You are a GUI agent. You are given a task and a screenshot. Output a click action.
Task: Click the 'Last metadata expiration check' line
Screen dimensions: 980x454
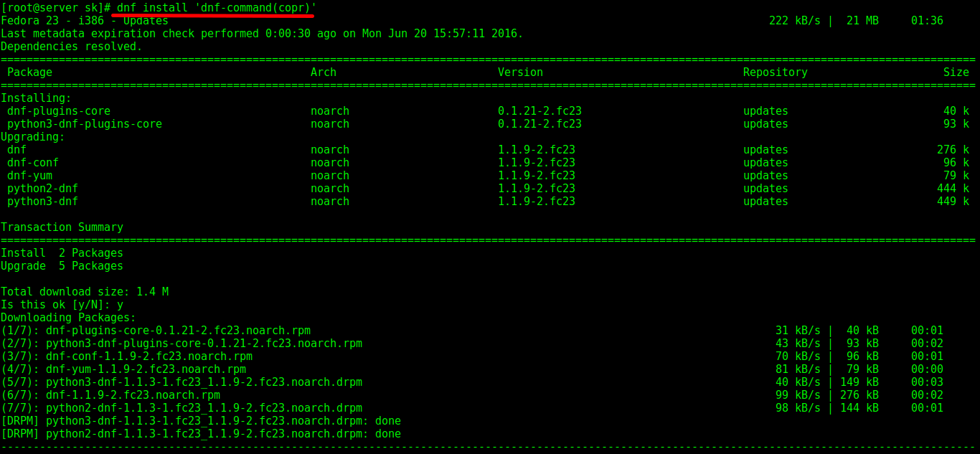[x=262, y=34]
